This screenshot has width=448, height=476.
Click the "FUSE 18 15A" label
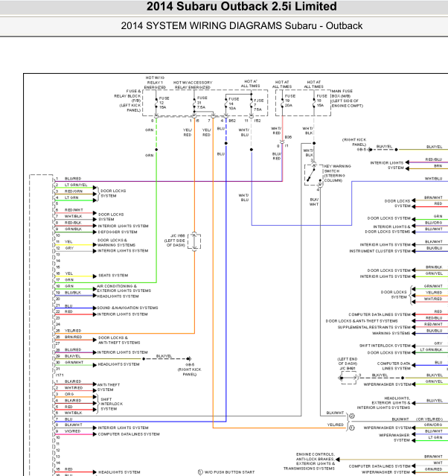pos(321,101)
